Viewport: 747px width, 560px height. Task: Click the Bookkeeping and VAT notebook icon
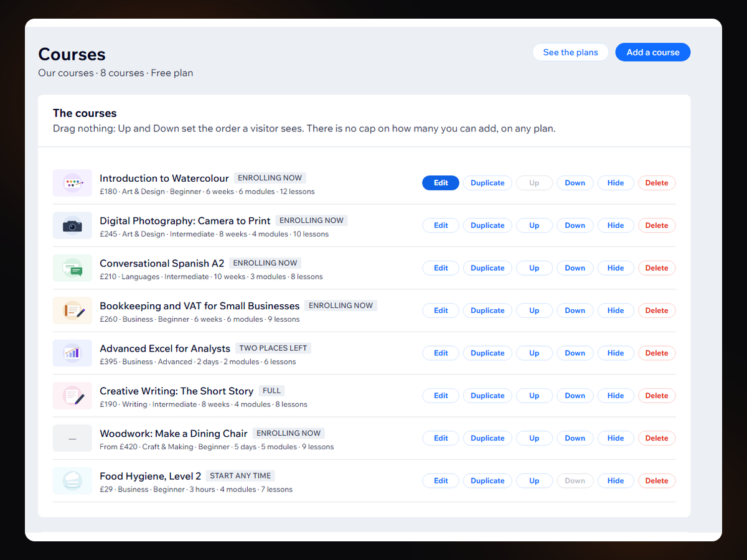coord(72,310)
